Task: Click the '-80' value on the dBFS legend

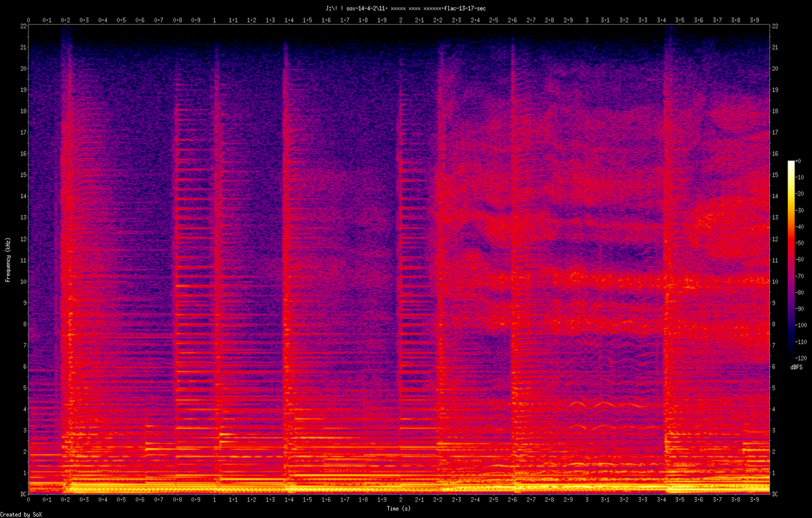Action: coord(800,292)
